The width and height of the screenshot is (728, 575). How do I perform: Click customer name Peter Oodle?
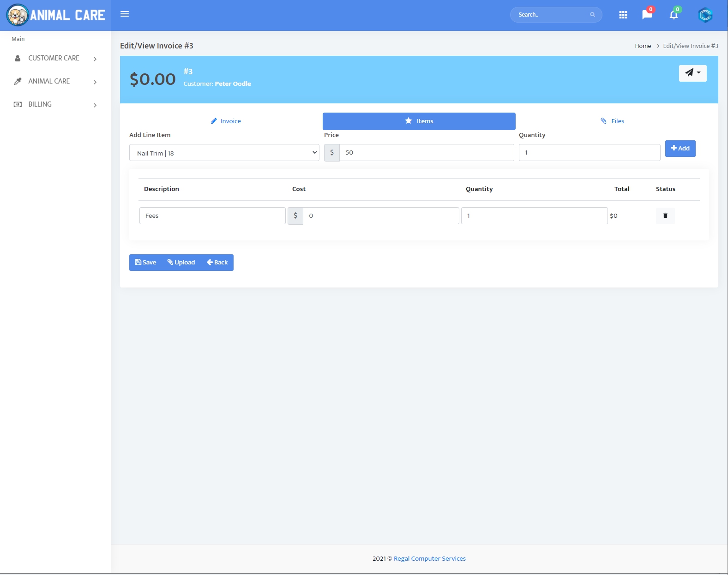point(233,84)
